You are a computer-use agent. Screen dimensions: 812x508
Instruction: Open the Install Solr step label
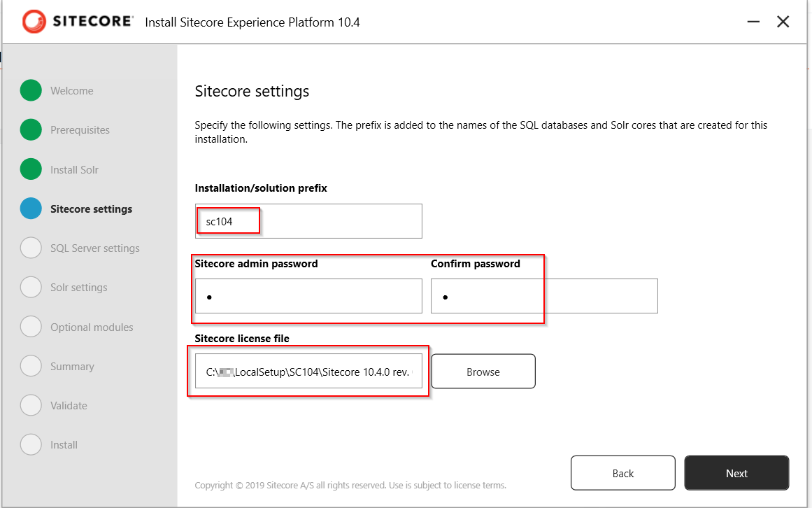click(x=74, y=170)
